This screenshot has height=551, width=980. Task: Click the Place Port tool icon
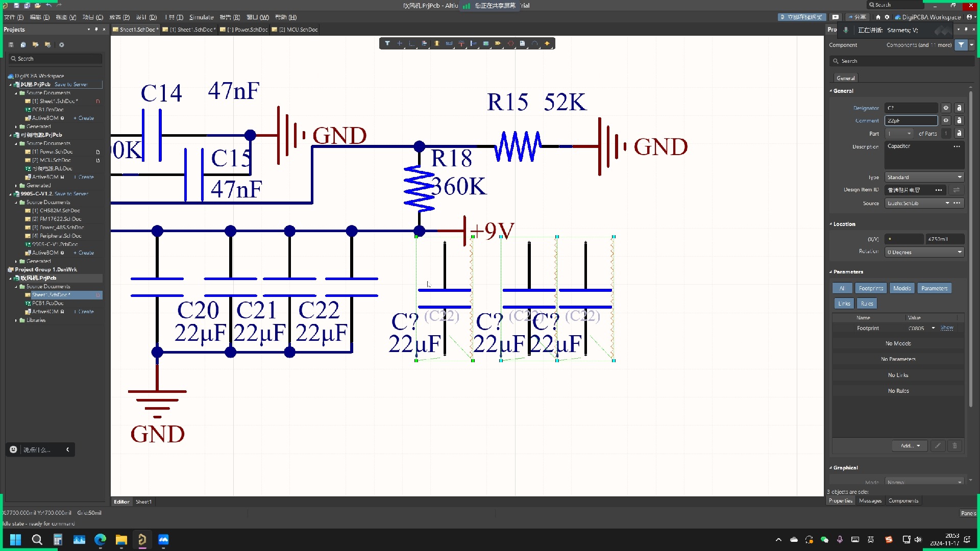[498, 43]
